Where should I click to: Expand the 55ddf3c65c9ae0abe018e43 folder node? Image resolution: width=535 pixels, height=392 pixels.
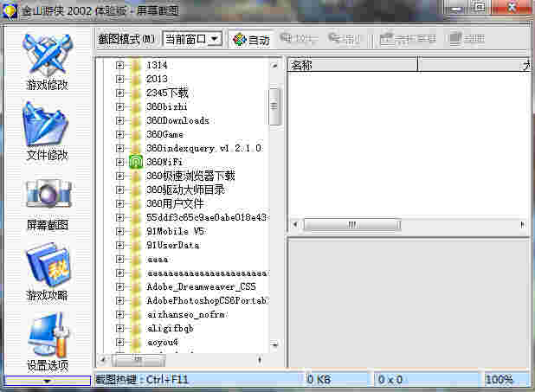pos(119,217)
